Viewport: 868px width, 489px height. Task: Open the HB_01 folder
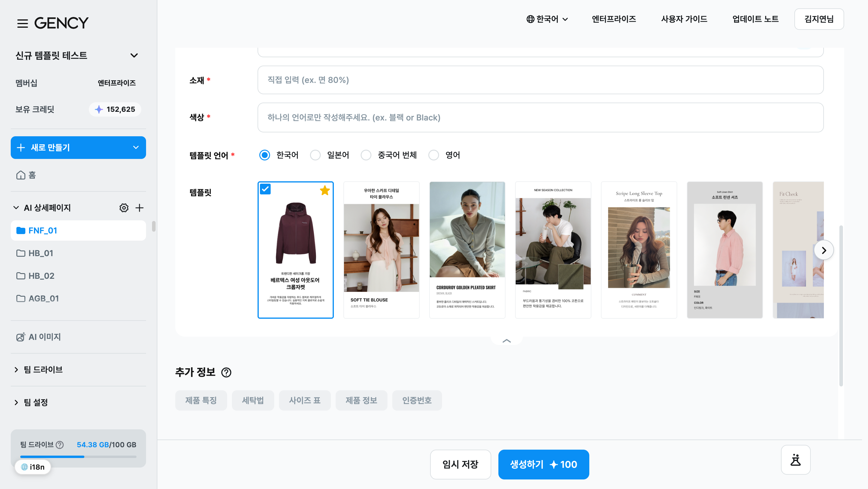coord(78,253)
